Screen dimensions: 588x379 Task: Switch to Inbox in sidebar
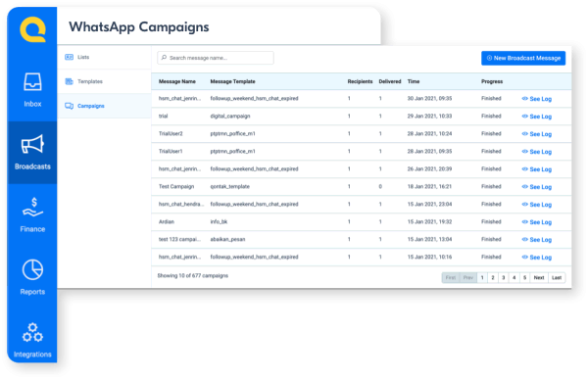(x=32, y=90)
